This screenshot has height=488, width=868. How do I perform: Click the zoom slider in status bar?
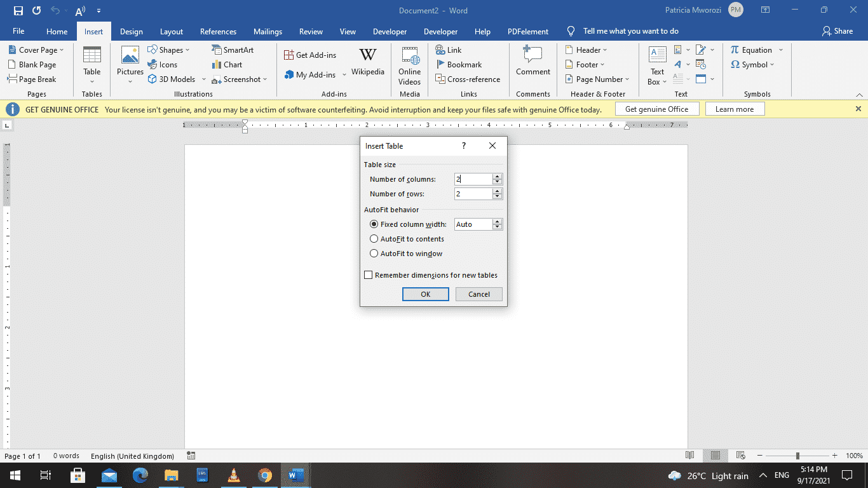click(x=797, y=456)
